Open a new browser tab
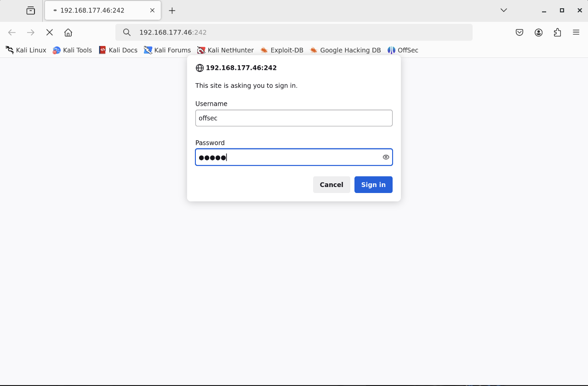Viewport: 588px width, 386px height. tap(172, 10)
